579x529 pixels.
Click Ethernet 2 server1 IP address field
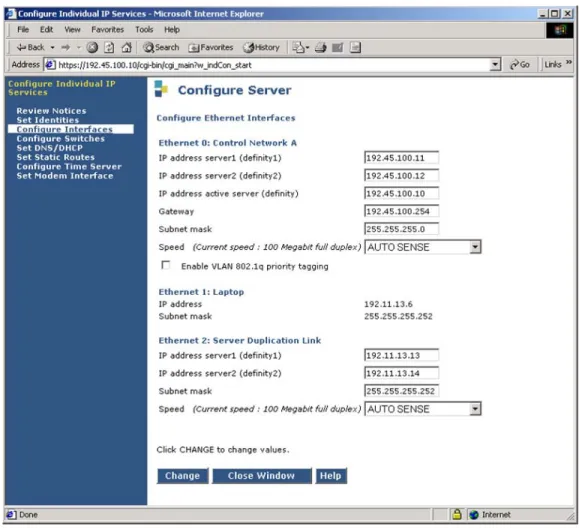[401, 355]
